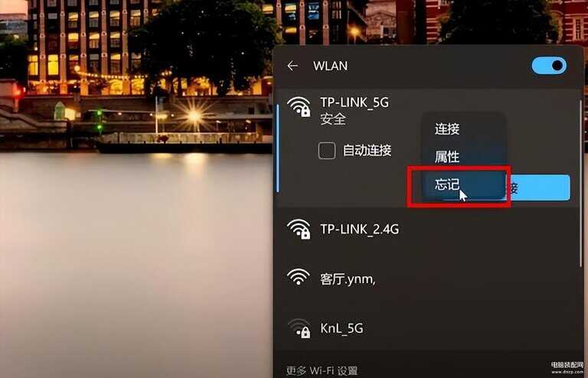The image size is (588, 378).
Task: Select the TP-LINK_2.4G network name
Action: tap(359, 229)
